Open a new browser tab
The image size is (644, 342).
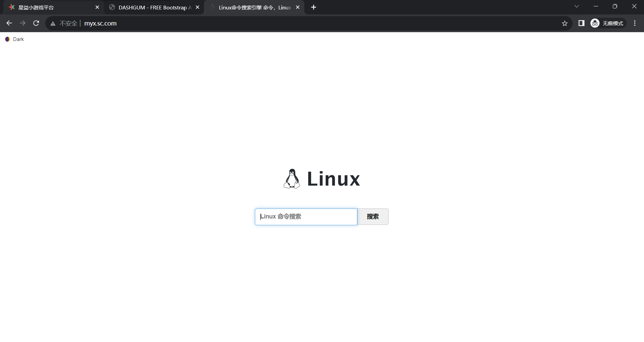tap(314, 7)
